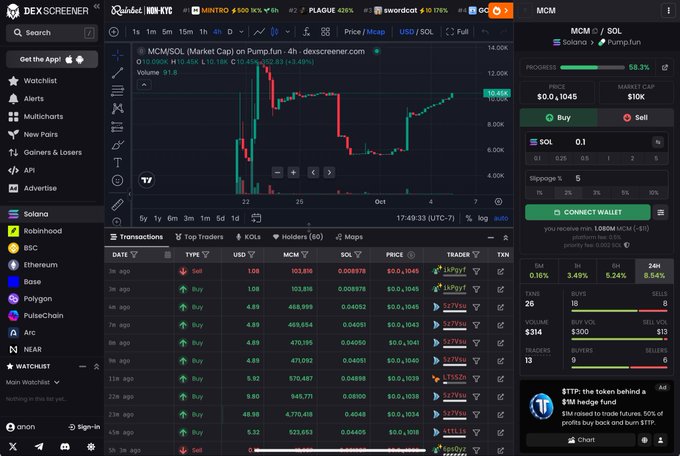The width and height of the screenshot is (680, 456).
Task: Open the go to date calendar
Action: coord(256,218)
